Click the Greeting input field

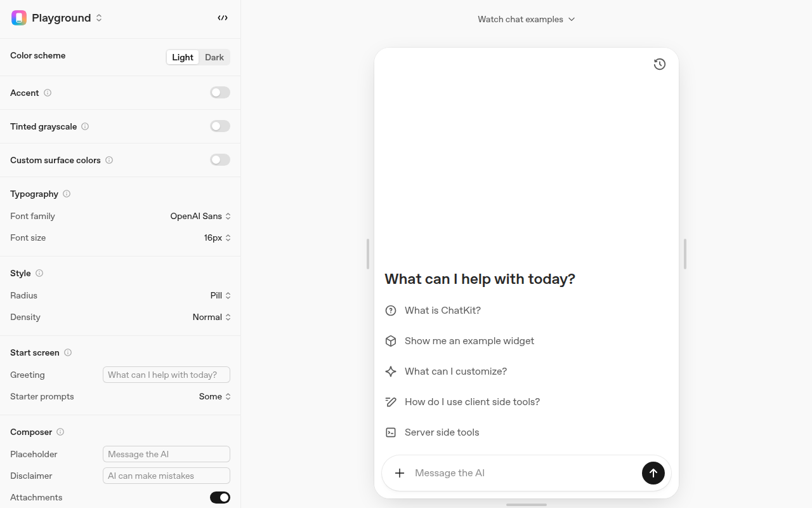pyautogui.click(x=166, y=375)
